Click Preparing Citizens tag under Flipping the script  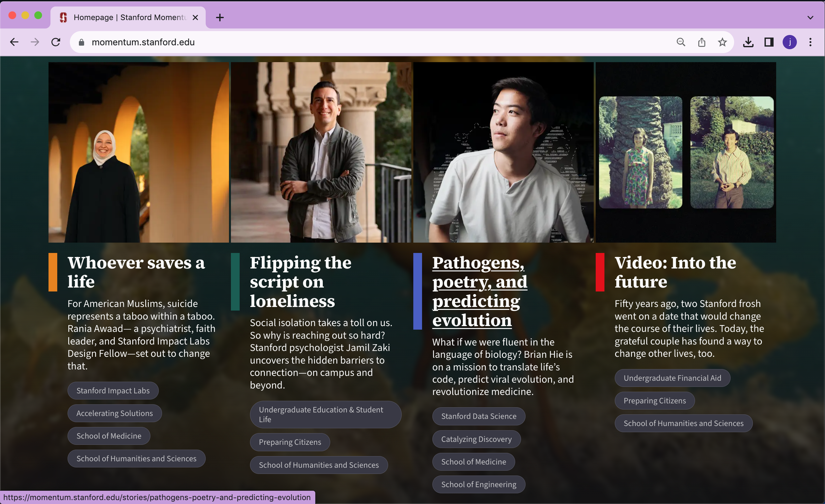tap(290, 442)
